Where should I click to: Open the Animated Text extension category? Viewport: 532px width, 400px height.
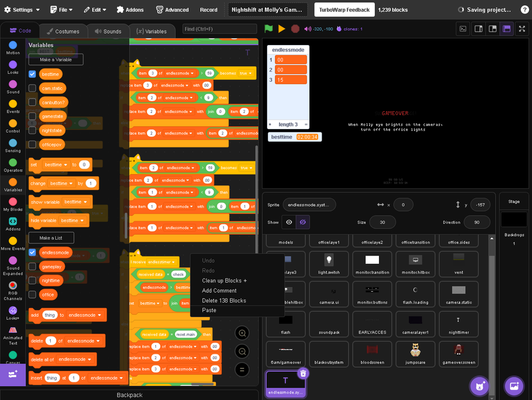(x=13, y=336)
